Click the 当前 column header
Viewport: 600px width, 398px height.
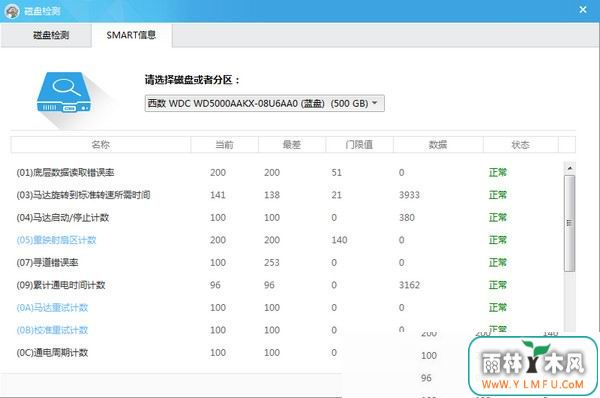[x=224, y=145]
